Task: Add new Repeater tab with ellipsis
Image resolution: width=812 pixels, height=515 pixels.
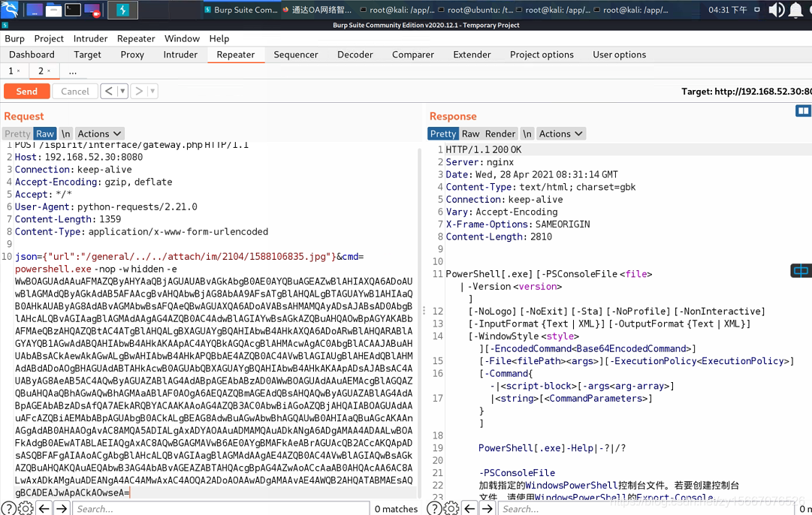Action: click(x=73, y=71)
